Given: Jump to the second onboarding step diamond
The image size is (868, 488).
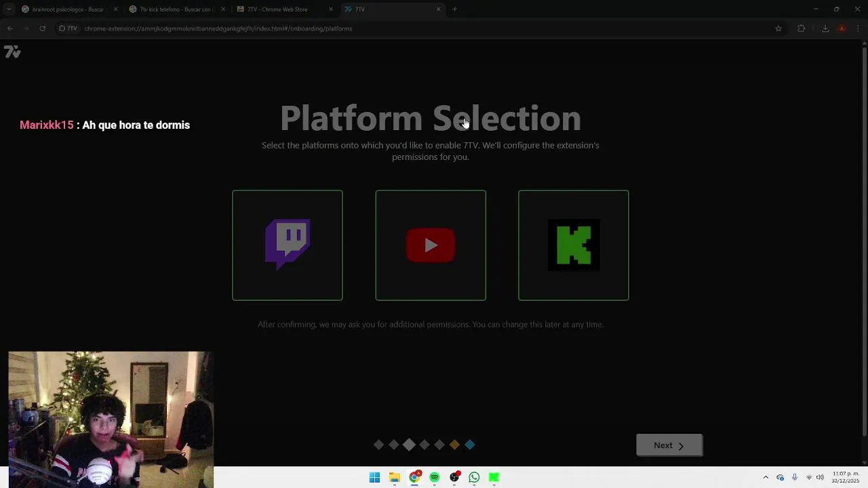Looking at the screenshot, I should click(393, 445).
